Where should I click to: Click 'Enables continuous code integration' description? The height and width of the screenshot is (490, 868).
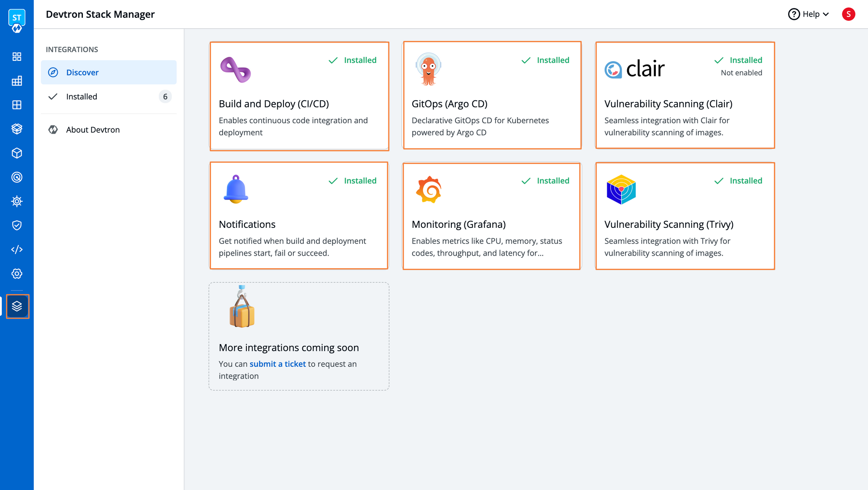click(293, 126)
